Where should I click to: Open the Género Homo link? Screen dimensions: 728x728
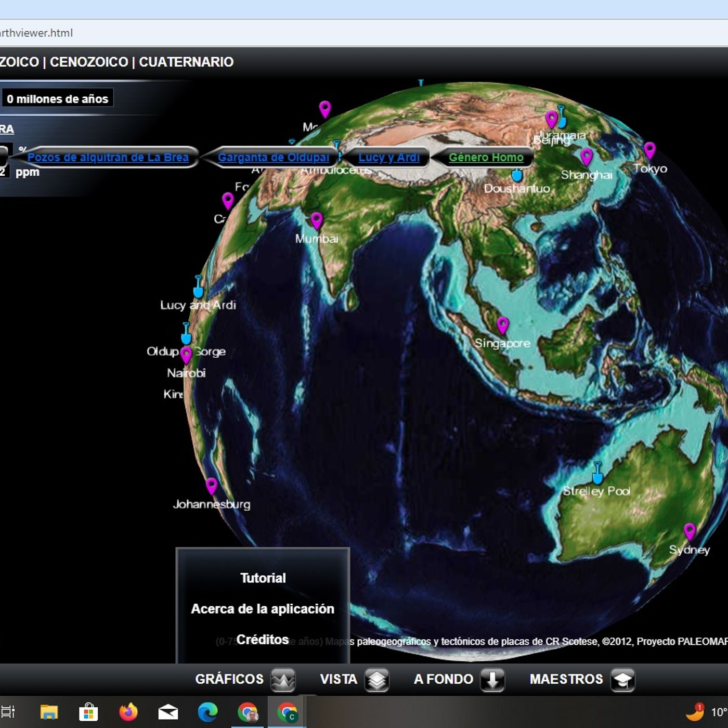coord(486,157)
